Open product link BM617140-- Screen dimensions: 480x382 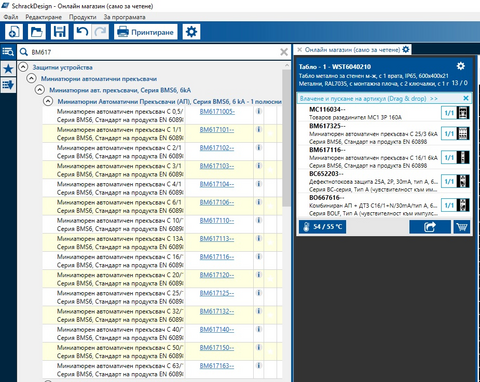point(217,330)
